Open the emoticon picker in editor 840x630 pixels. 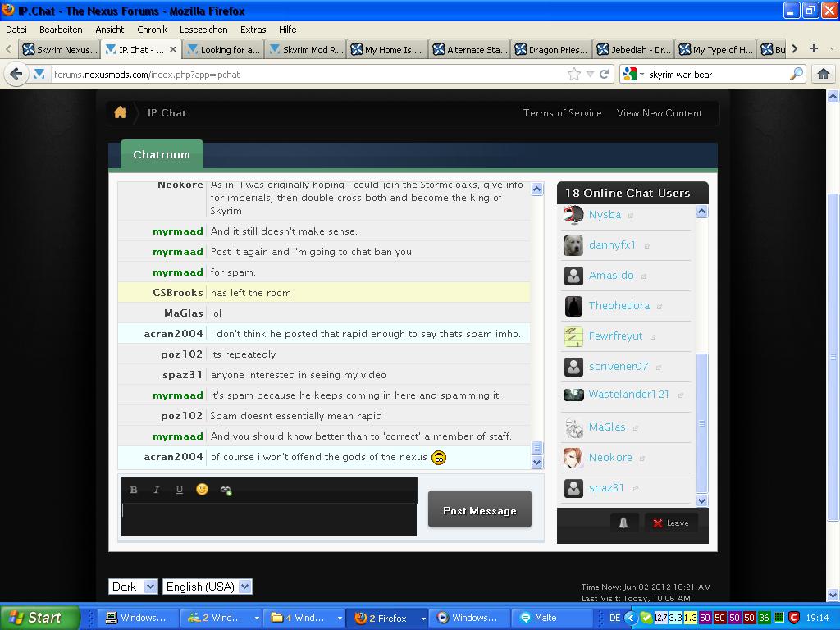202,489
